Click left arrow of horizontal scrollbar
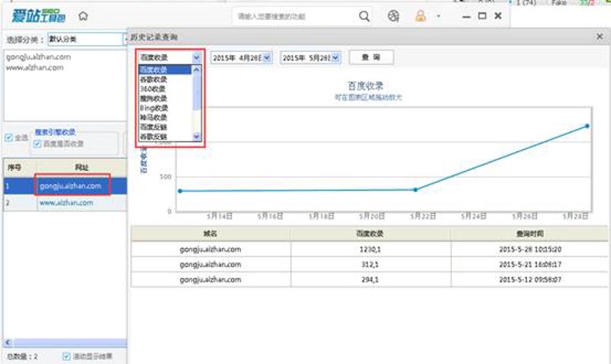The width and height of the screenshot is (611, 364). click(8, 343)
